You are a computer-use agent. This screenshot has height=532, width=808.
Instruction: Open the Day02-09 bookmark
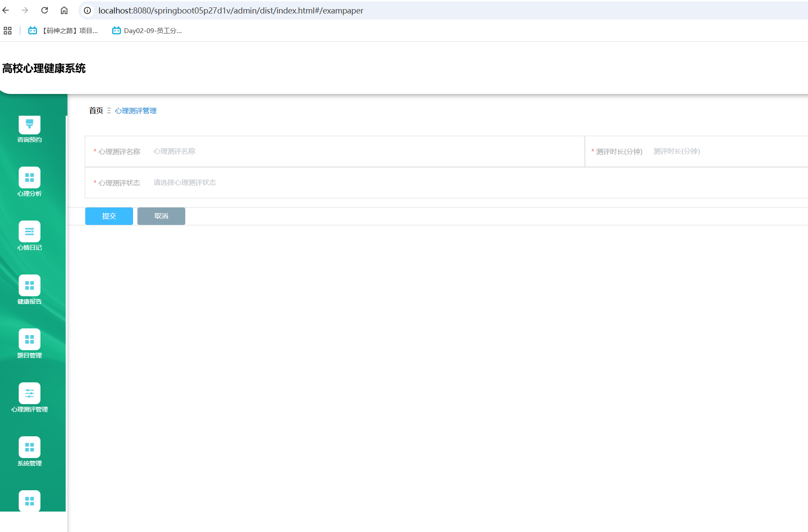(x=147, y=31)
